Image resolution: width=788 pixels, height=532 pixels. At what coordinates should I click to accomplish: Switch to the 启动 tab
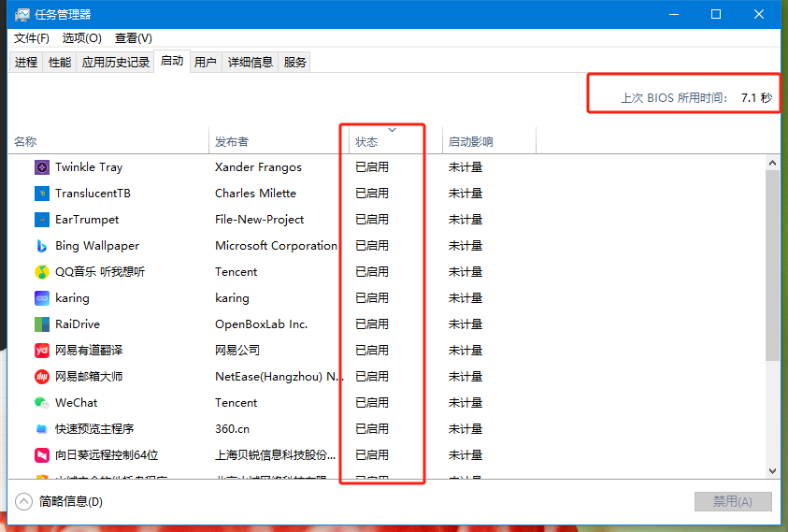172,61
